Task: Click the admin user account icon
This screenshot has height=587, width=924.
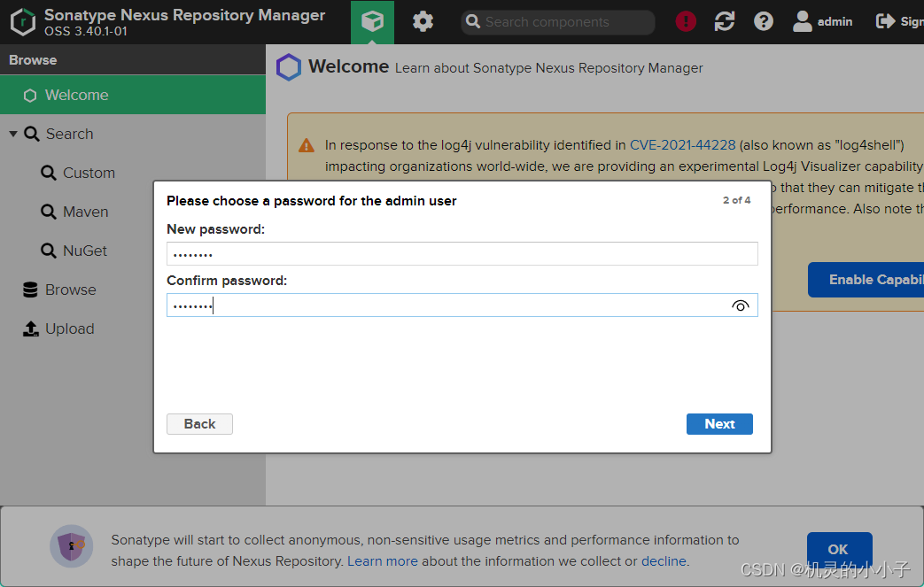Action: coord(802,22)
